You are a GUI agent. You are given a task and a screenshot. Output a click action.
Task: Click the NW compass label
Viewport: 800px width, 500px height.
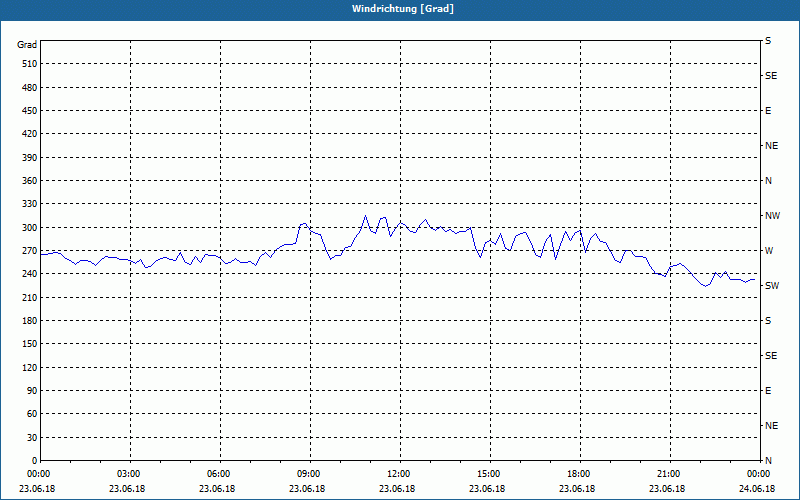(x=772, y=216)
